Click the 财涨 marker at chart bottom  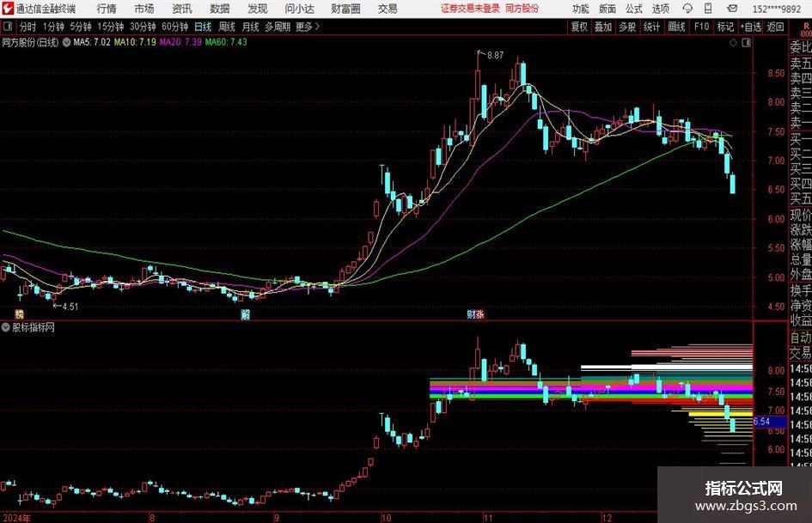tap(475, 314)
